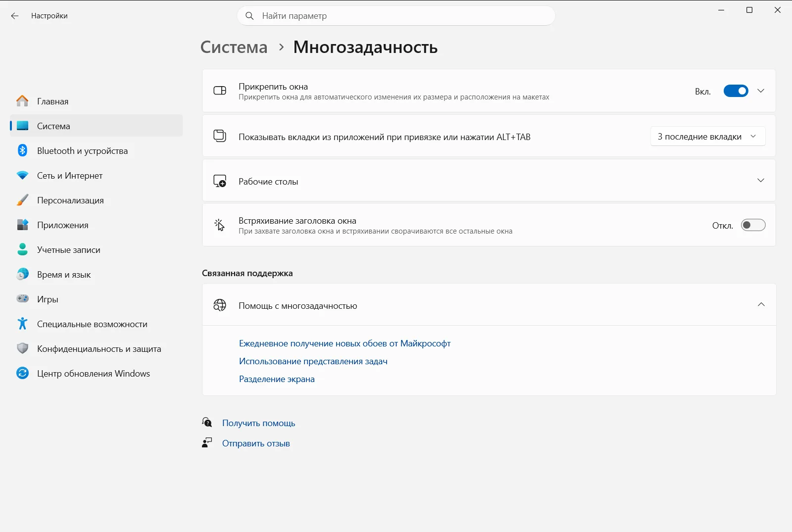Open Главная in the sidebar
Viewport: 792px width, 532px height.
point(97,101)
